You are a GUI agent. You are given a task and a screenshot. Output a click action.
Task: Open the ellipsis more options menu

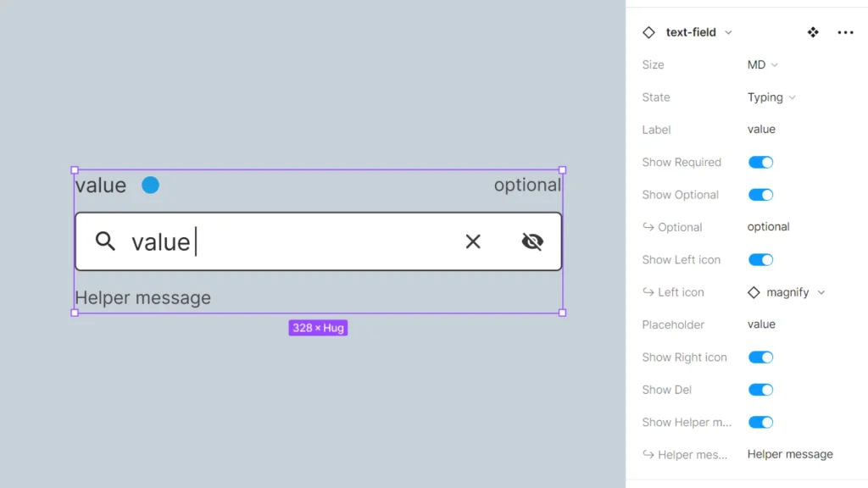coord(845,32)
